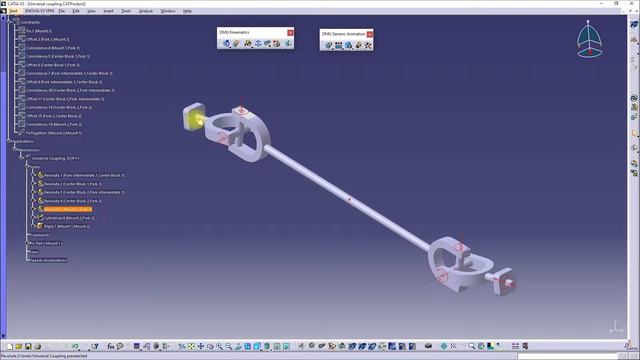Click the tree scroll-down arrow on left edge
The width and height of the screenshot is (640, 360).
pos(3,336)
